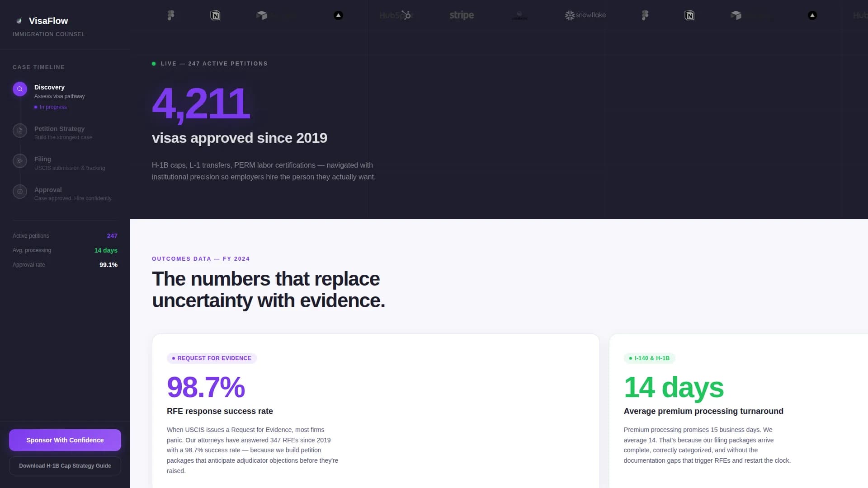This screenshot has height=488, width=868.
Task: Click the RFE response success rate title
Action: pos(220,411)
